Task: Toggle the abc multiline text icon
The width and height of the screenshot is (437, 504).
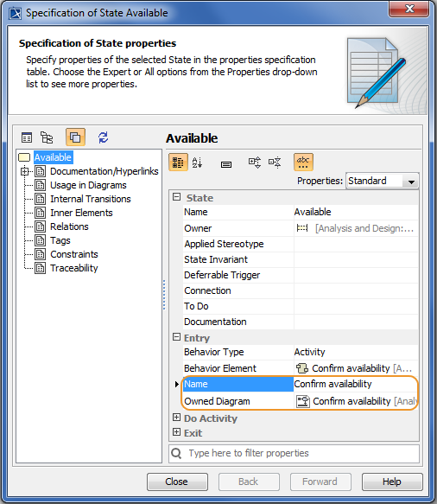Action: 303,162
